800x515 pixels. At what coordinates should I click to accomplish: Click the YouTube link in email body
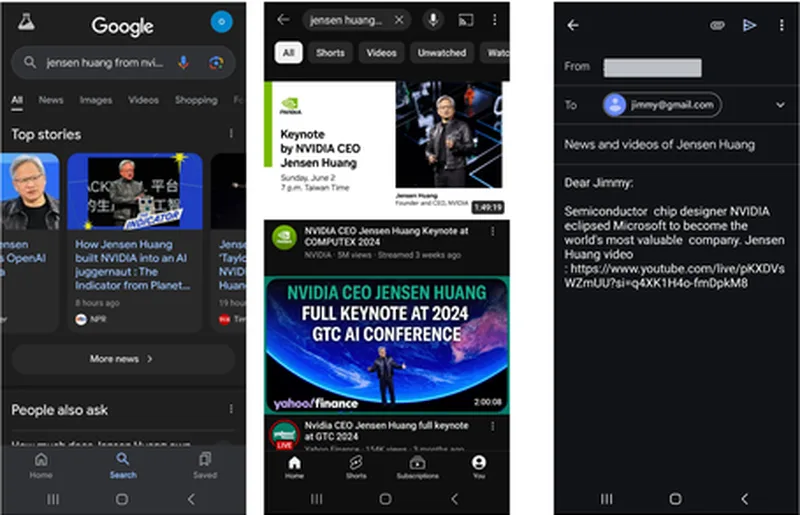[x=674, y=276]
